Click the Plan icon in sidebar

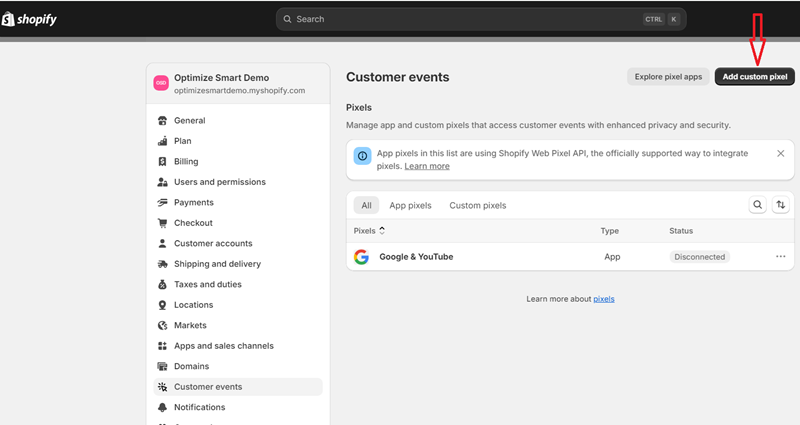pos(162,141)
